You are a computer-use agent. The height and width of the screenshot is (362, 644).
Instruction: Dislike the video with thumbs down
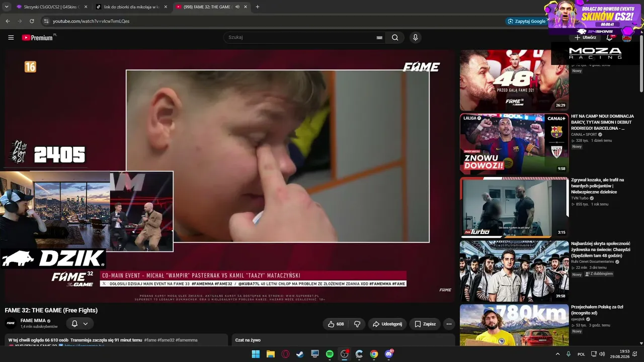click(x=357, y=324)
